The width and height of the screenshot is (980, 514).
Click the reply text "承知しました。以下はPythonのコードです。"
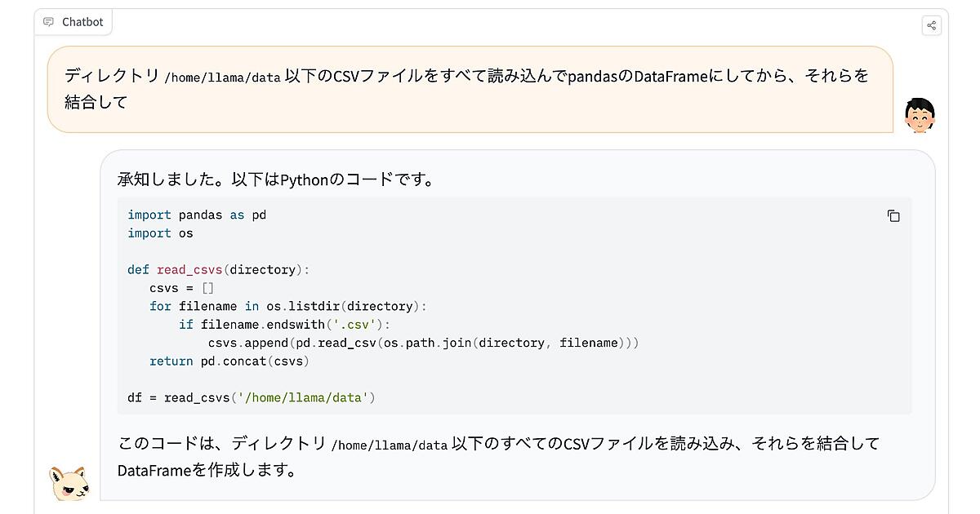click(276, 179)
